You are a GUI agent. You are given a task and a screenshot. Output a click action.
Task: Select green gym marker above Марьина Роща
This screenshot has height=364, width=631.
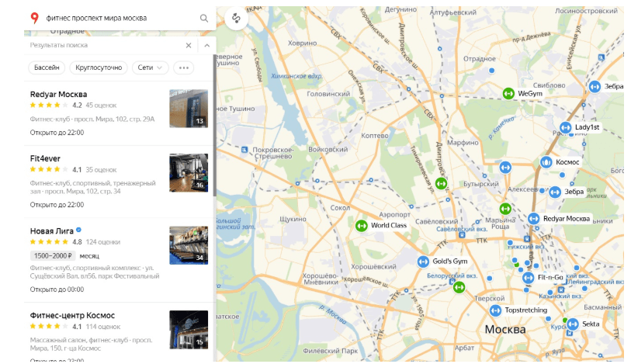coord(505,209)
